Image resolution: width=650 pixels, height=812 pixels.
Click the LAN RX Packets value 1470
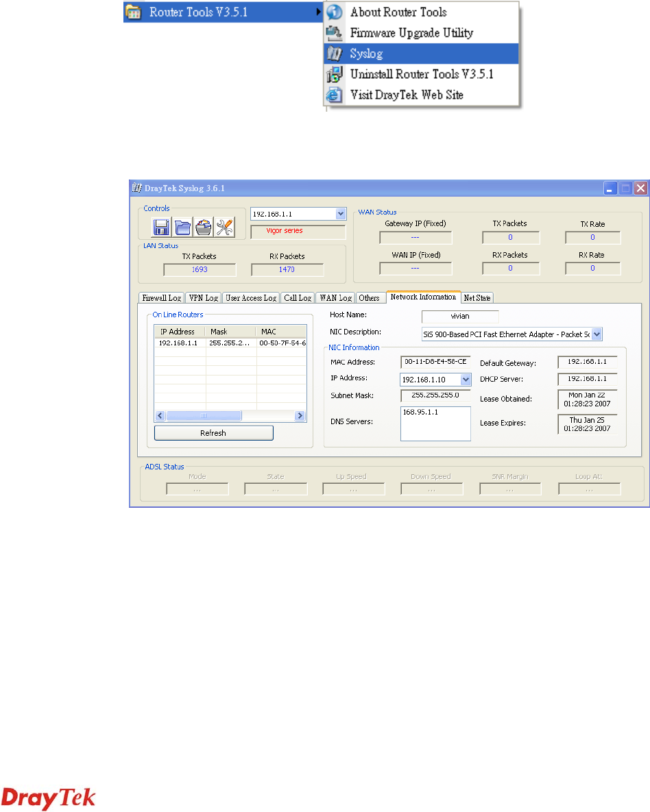tap(287, 269)
